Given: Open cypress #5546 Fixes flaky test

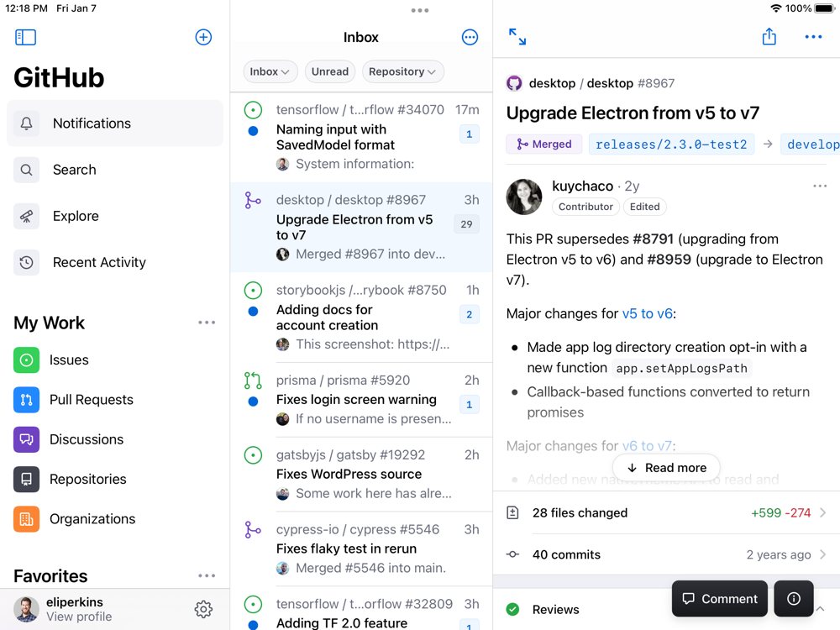Looking at the screenshot, I should point(361,549).
